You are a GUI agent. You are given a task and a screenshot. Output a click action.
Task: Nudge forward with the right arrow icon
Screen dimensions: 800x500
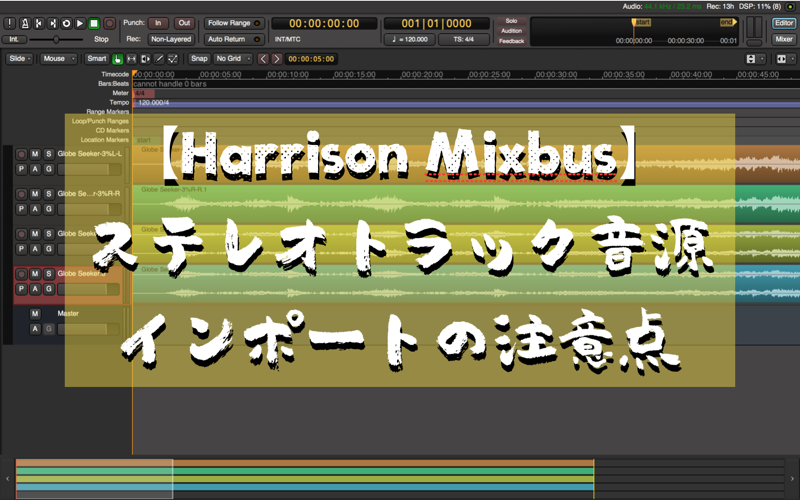[277, 59]
